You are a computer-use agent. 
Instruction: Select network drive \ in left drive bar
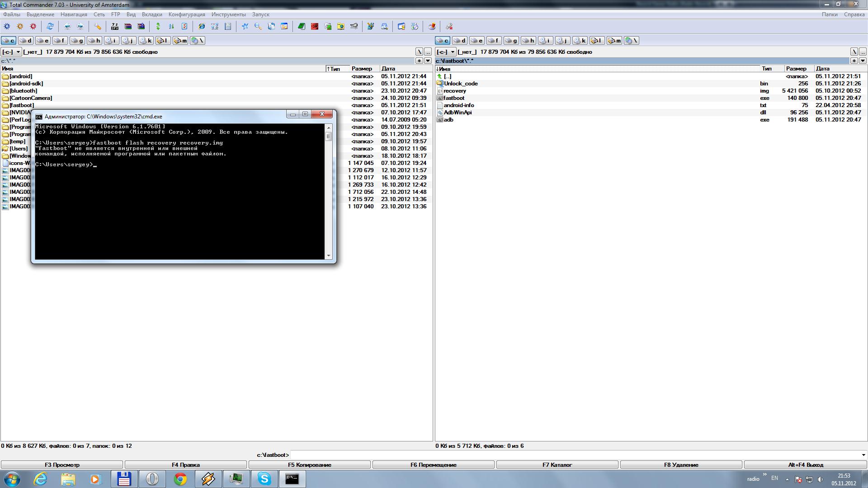point(198,41)
